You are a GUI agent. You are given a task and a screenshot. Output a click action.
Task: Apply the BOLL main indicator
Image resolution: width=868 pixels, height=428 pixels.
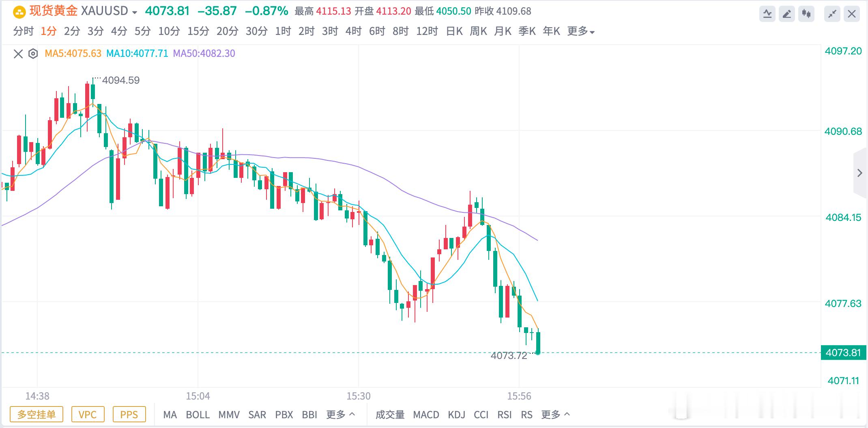tap(198, 415)
